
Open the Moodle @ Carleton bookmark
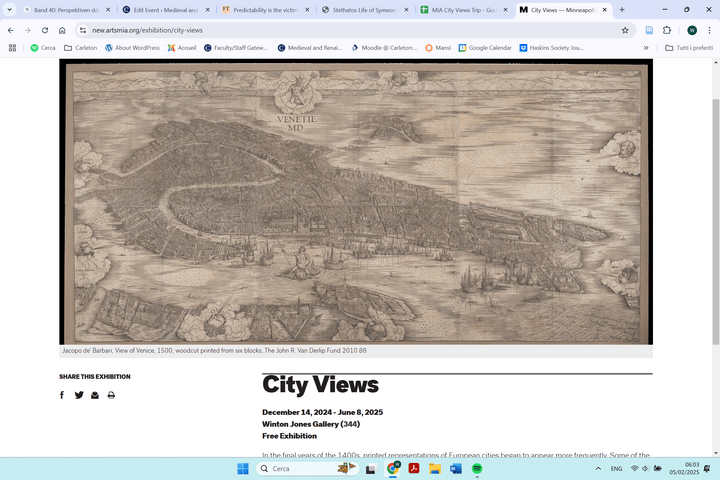click(x=384, y=48)
